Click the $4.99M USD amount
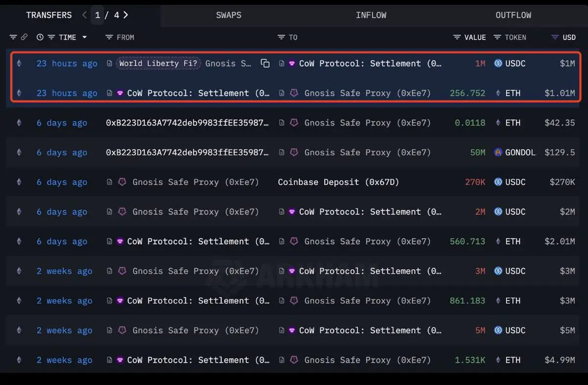 [560, 360]
